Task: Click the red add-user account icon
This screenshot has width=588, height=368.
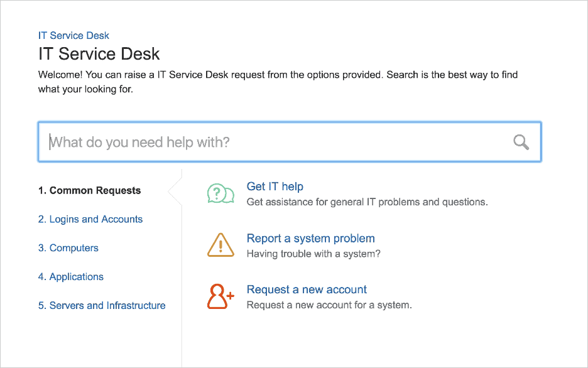Action: (221, 296)
